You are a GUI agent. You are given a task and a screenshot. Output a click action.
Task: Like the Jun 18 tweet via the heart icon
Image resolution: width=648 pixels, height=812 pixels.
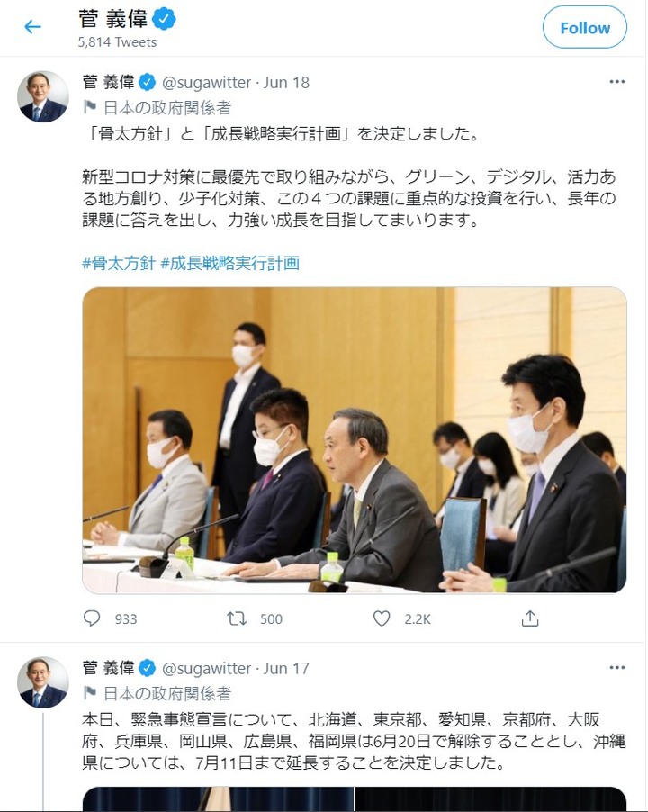point(382,618)
